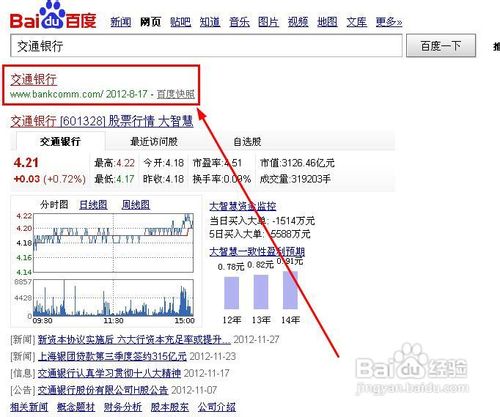Switch to 日线图 daily chart

(x=93, y=204)
